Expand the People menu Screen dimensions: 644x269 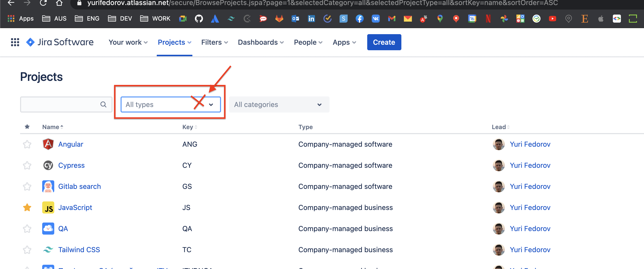pyautogui.click(x=308, y=42)
